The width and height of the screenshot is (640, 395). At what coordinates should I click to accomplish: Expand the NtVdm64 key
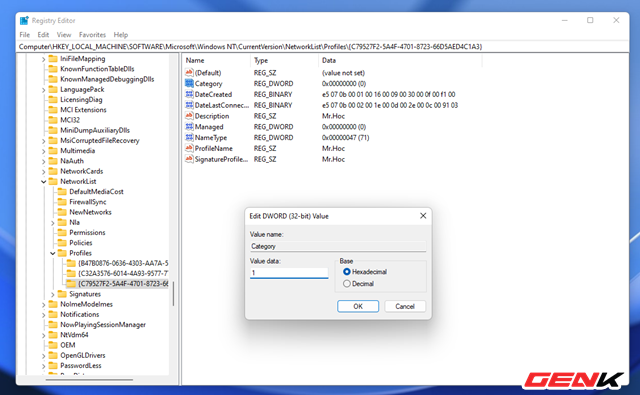[x=43, y=335]
